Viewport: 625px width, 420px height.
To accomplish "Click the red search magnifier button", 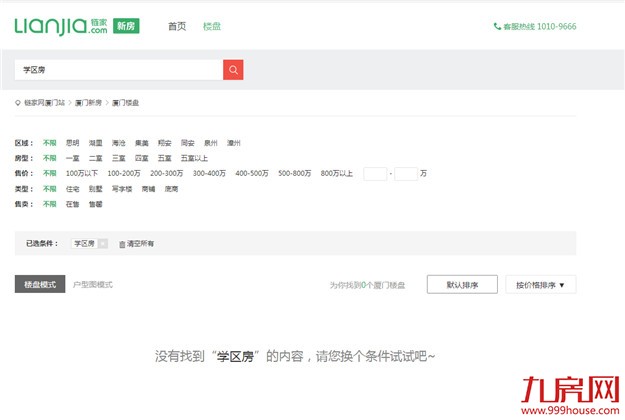I will tap(233, 70).
